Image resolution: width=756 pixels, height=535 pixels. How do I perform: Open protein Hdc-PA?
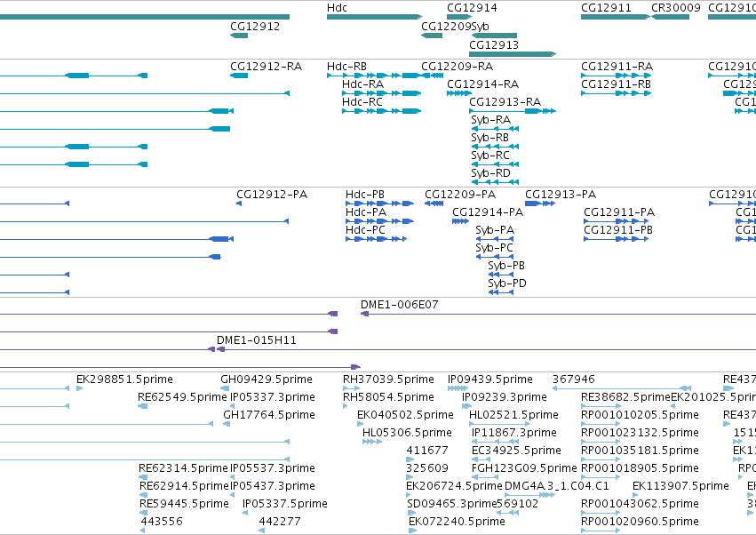point(366,212)
